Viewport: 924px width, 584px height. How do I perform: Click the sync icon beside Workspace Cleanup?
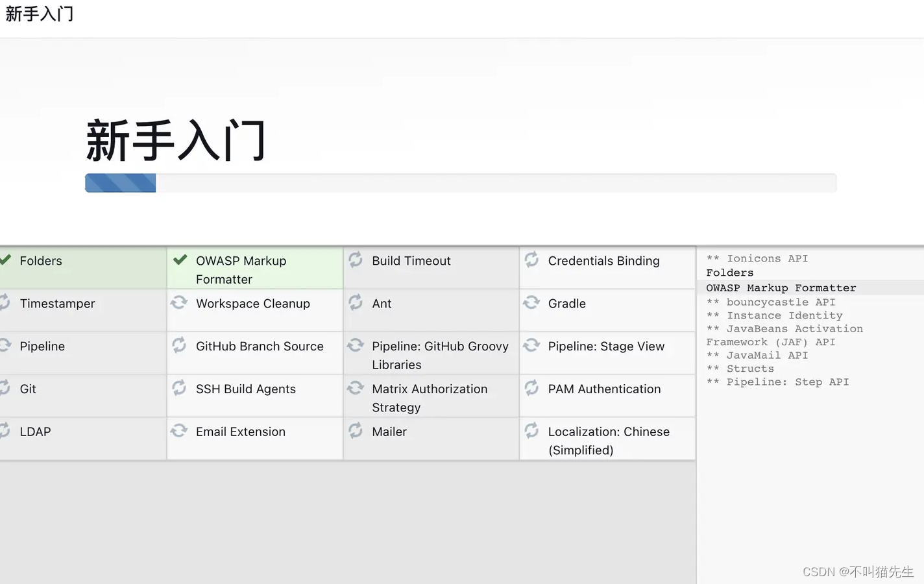(179, 303)
